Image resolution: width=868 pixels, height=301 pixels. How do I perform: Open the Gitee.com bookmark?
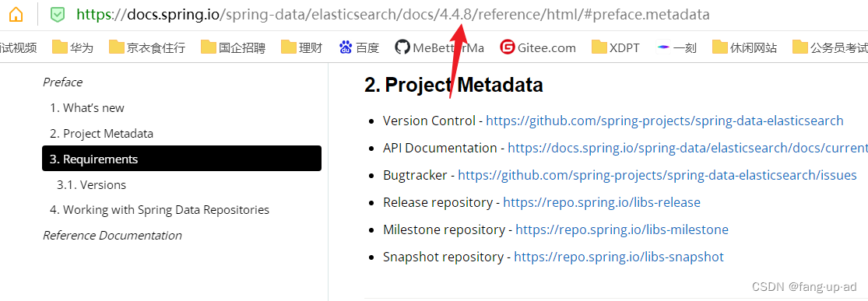coord(537,47)
